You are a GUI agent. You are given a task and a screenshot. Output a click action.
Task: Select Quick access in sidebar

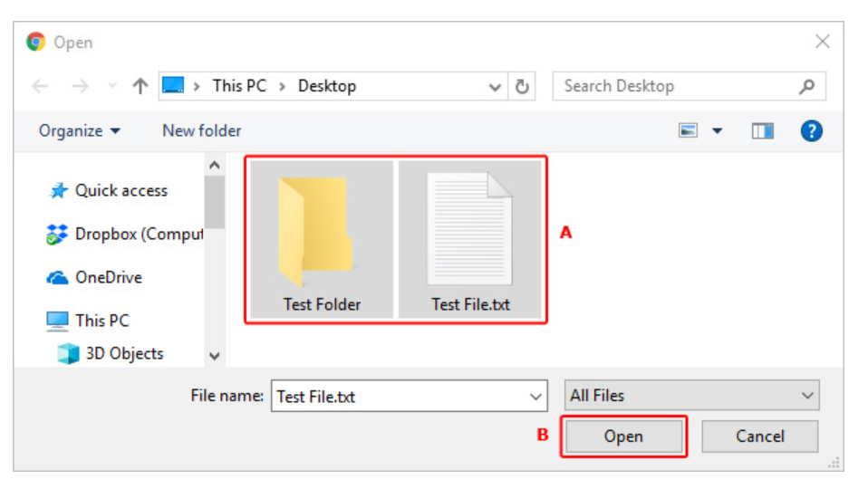pos(121,190)
